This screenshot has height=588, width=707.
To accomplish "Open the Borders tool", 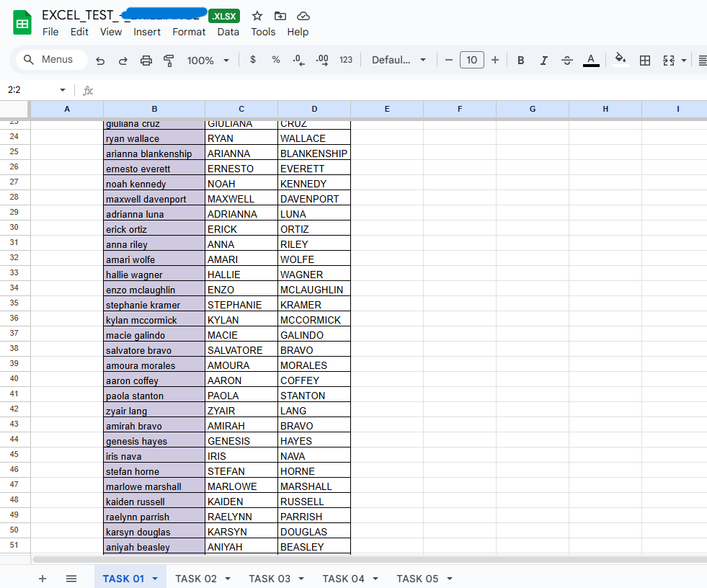I will pos(645,60).
